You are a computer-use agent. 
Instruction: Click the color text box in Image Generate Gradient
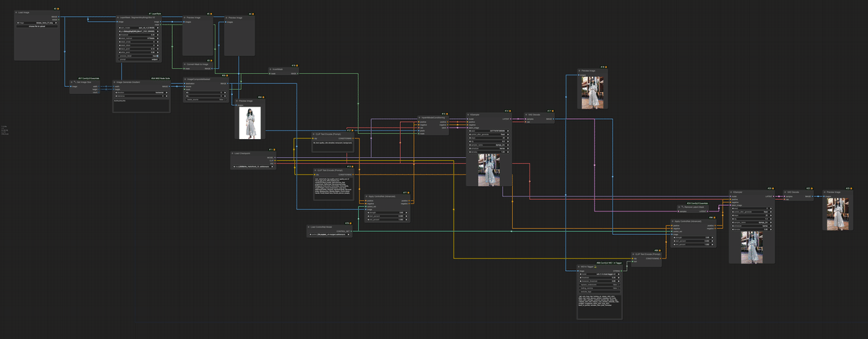click(x=141, y=106)
